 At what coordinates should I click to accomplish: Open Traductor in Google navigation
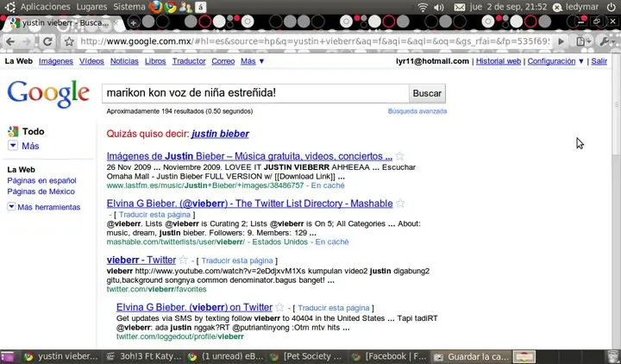pyautogui.click(x=189, y=61)
